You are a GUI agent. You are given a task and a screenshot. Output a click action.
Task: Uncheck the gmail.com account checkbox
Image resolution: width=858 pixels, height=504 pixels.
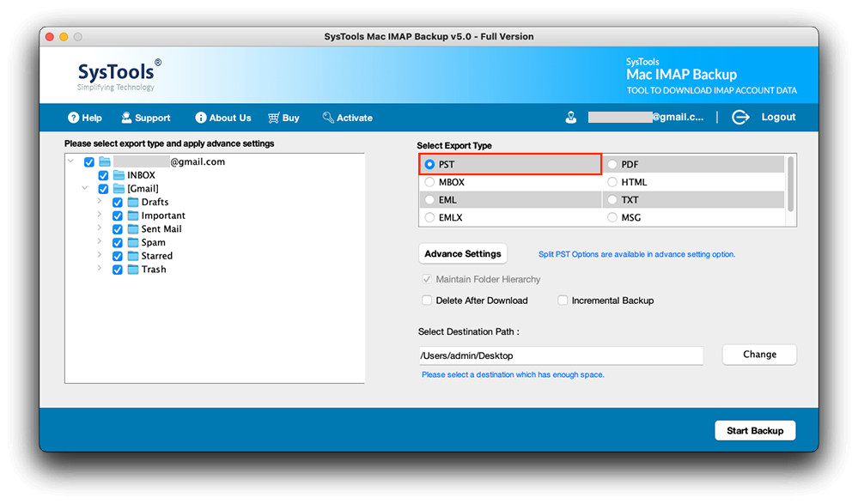click(x=89, y=162)
